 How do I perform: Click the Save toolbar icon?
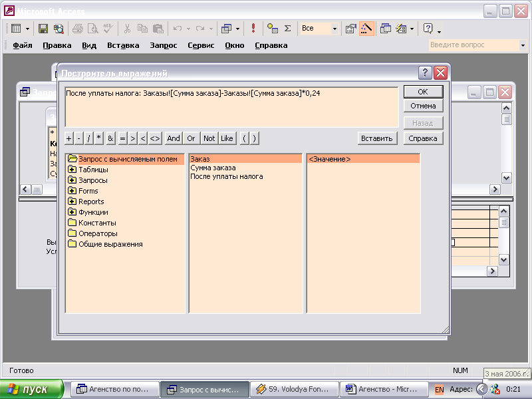pyautogui.click(x=43, y=29)
